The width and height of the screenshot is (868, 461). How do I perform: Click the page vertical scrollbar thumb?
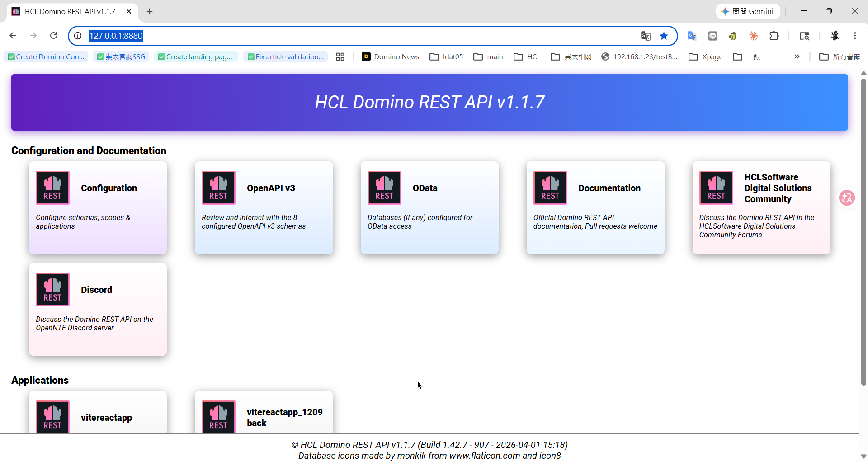863,231
